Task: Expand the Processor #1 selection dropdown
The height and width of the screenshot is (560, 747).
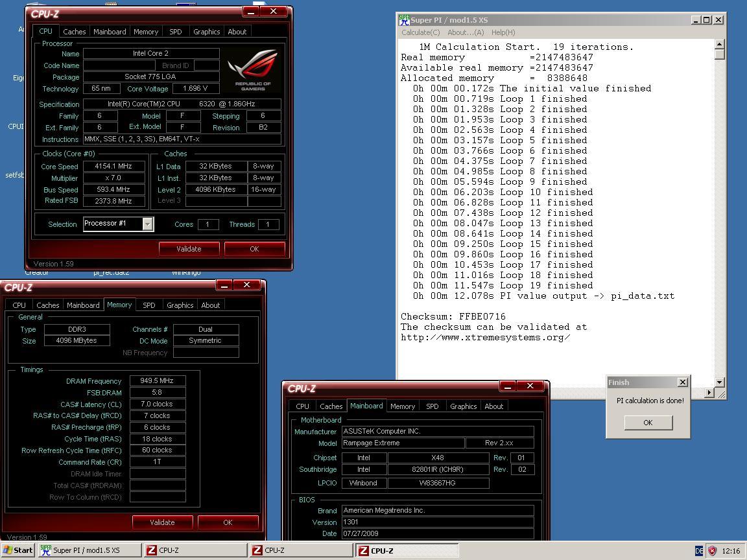Action: [x=148, y=224]
